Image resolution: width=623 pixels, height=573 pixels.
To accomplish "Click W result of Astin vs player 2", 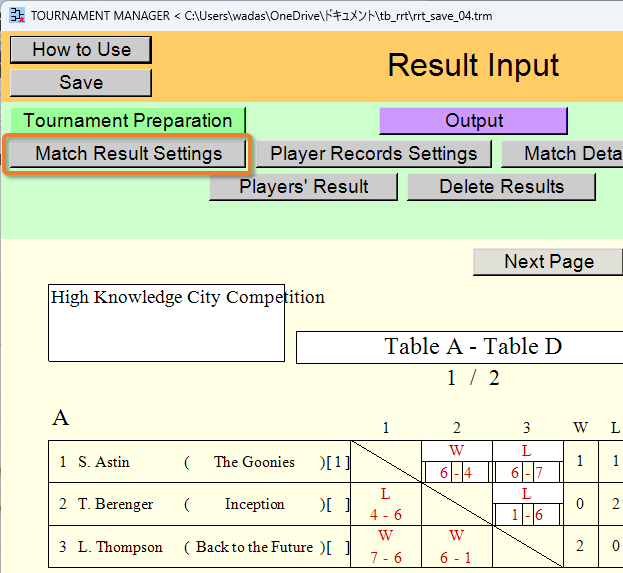I will click(457, 451).
